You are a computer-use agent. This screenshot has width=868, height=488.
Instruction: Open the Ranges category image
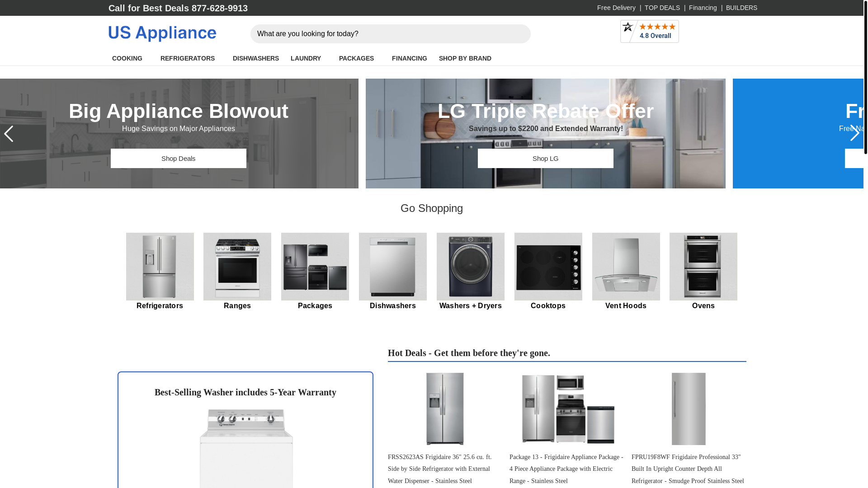(x=237, y=267)
